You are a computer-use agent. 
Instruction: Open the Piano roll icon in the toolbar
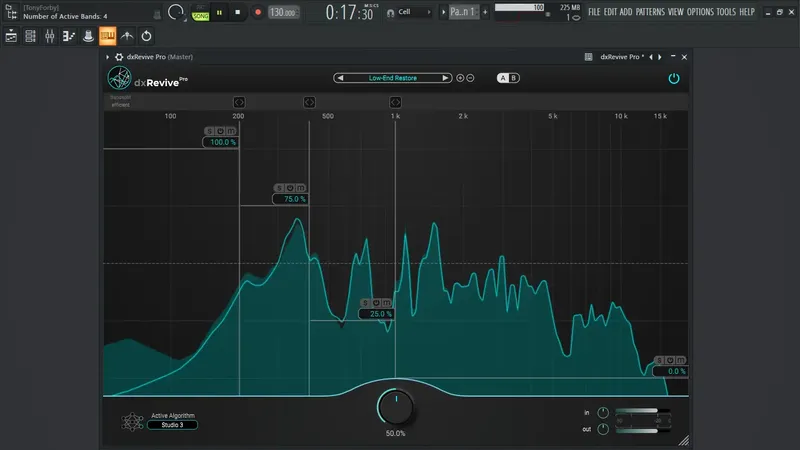click(68, 36)
